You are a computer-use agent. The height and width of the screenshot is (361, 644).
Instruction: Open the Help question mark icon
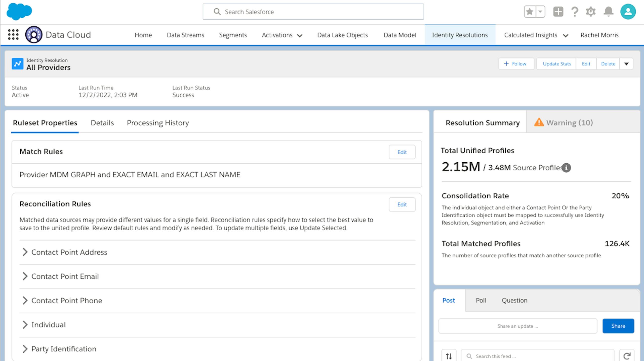click(575, 12)
